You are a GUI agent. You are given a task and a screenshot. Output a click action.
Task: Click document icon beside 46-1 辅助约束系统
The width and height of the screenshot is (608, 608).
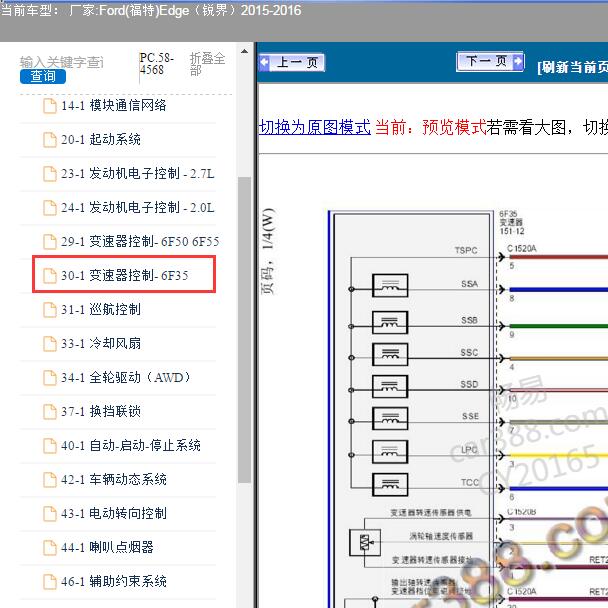point(50,582)
